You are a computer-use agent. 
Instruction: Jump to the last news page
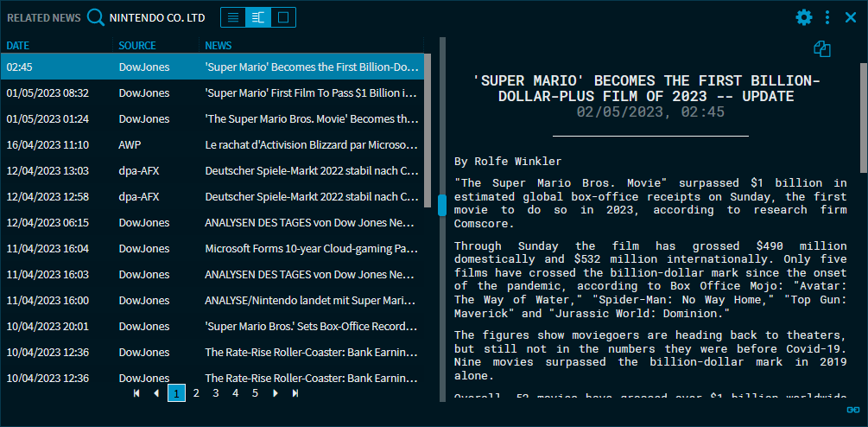(x=295, y=393)
